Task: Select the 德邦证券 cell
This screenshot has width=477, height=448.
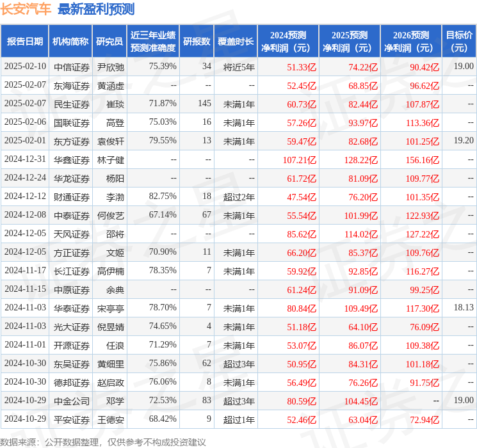Action: tap(72, 383)
